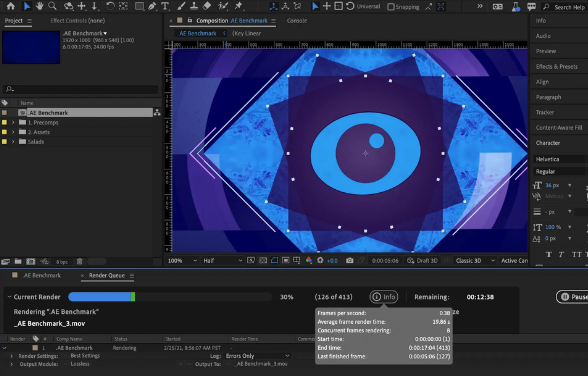
Task: Choose the Pen tool
Action: coord(152,6)
